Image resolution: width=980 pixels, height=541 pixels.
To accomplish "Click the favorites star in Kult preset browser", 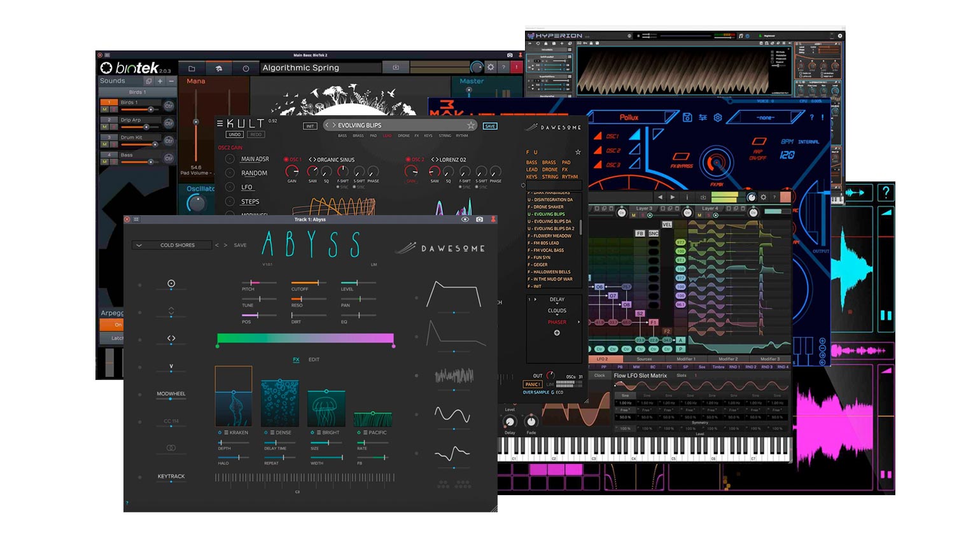I will (x=578, y=152).
